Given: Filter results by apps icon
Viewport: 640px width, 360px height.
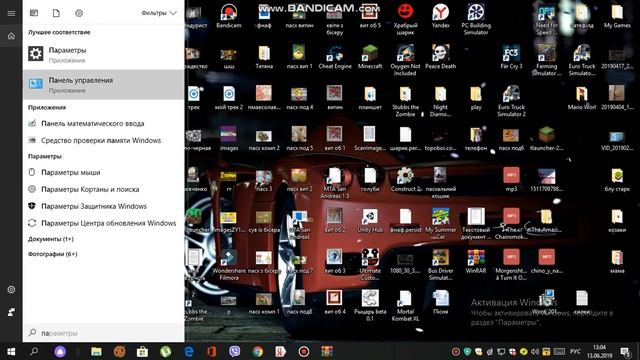Looking at the screenshot, I should [x=34, y=13].
